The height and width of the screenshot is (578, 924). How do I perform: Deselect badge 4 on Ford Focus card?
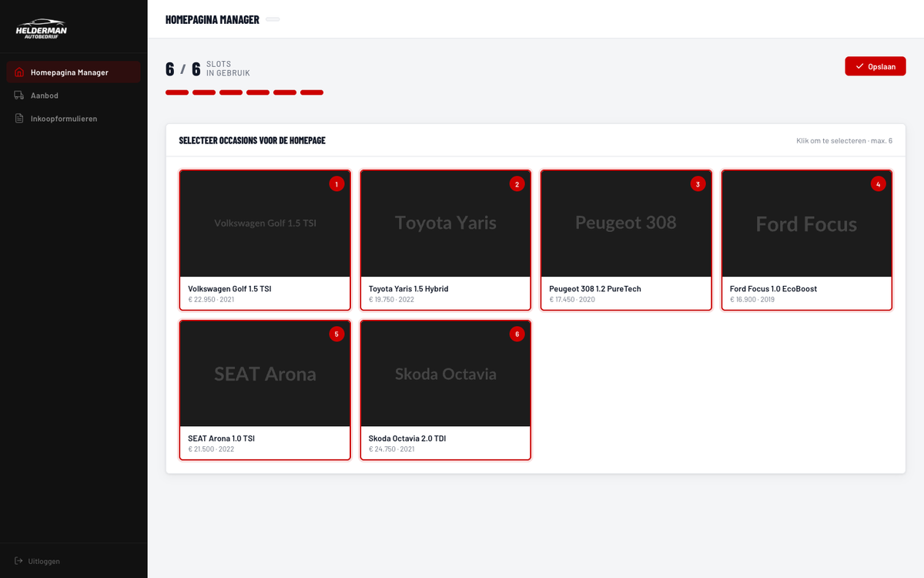(878, 183)
